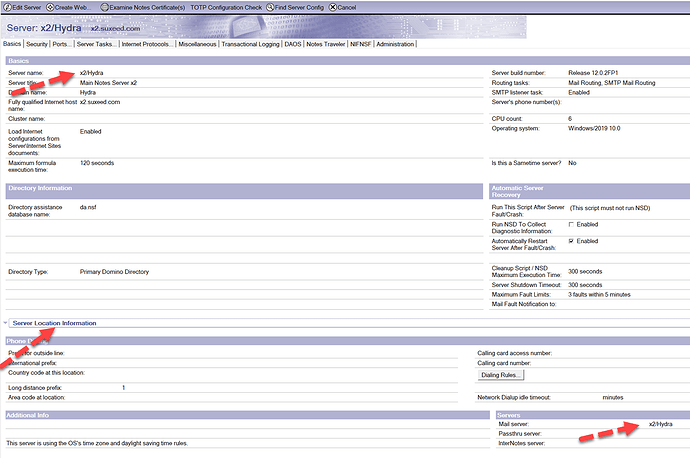
Task: Click the Cleanup Script maximum time 300 seconds
Action: tap(585, 271)
